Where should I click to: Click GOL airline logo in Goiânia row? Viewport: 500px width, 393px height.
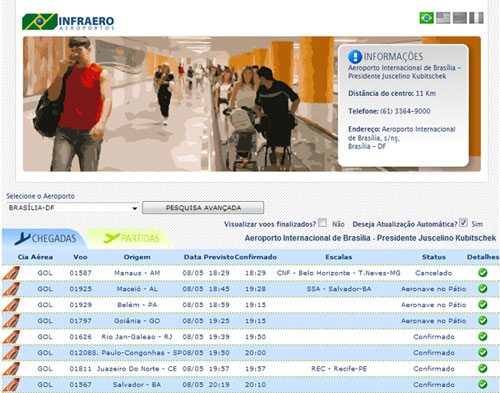point(11,321)
